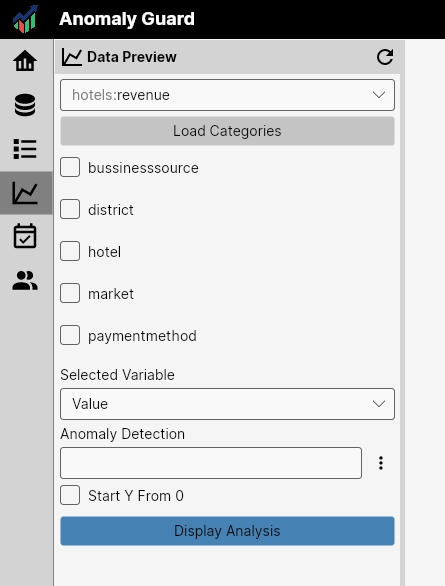Open the home dashboard sidebar icon
This screenshot has height=586, width=445.
(25, 61)
